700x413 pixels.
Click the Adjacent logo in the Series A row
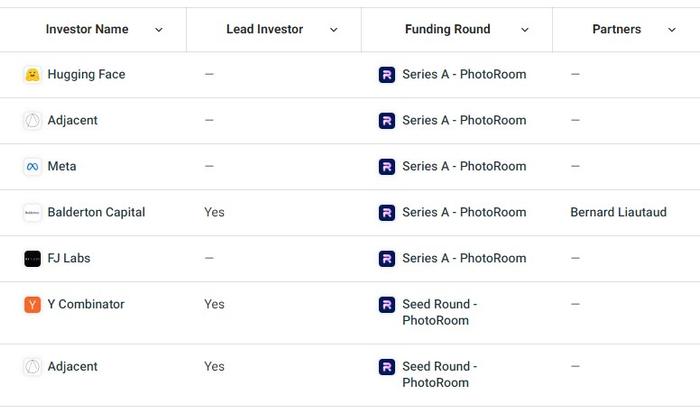(x=32, y=121)
